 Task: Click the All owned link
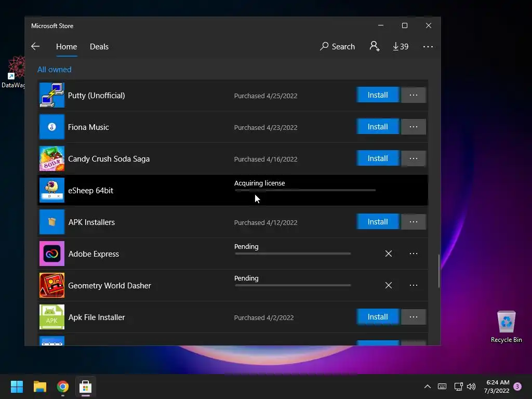pyautogui.click(x=54, y=70)
